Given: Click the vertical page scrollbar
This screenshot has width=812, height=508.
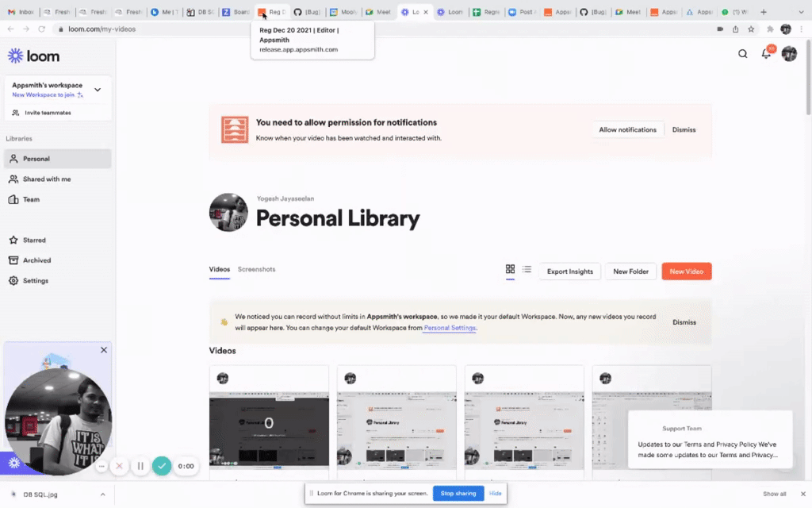Looking at the screenshot, I should click(x=808, y=78).
